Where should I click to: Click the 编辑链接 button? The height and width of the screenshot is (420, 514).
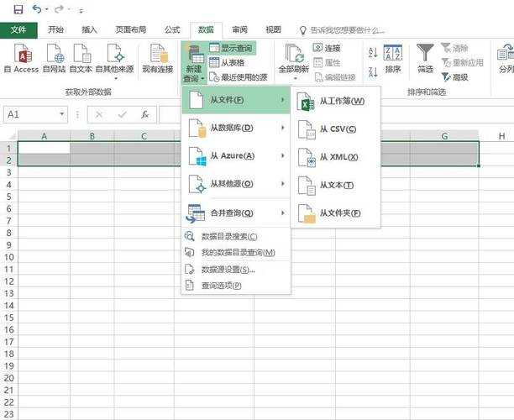(335, 77)
